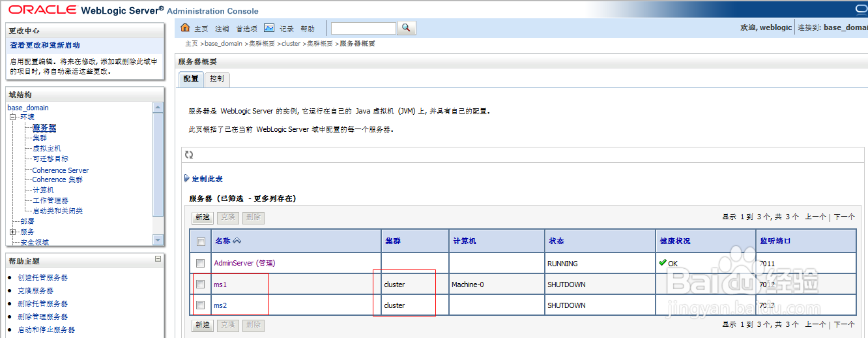This screenshot has width=868, height=338.
Task: Open help topic 启动和停止服务器
Action: point(46,330)
